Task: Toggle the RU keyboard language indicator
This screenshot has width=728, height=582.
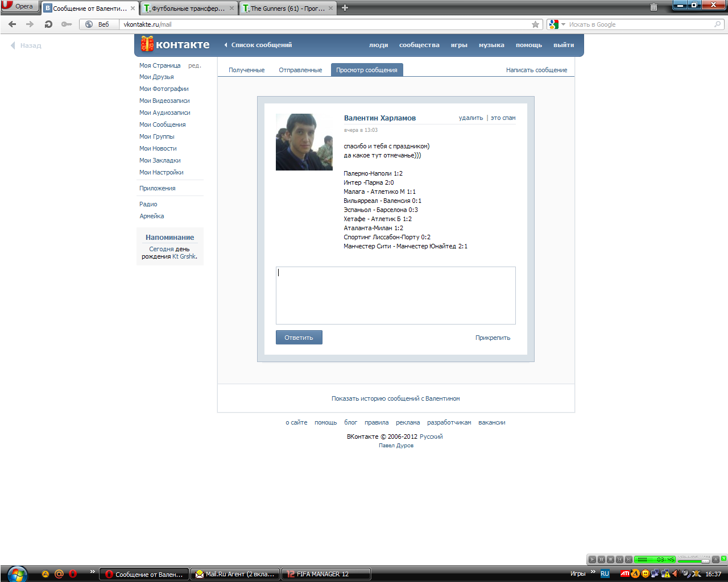Action: [x=605, y=574]
